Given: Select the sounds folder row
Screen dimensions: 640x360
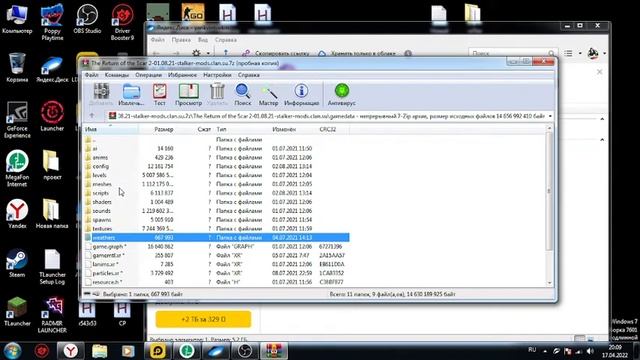Looking at the screenshot, I should pyautogui.click(x=216, y=211).
